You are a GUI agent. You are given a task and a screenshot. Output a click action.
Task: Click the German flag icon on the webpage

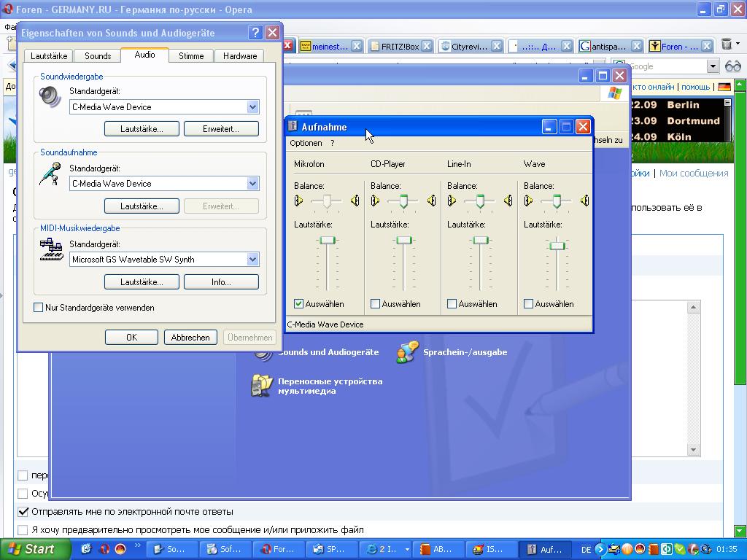pyautogui.click(x=724, y=87)
